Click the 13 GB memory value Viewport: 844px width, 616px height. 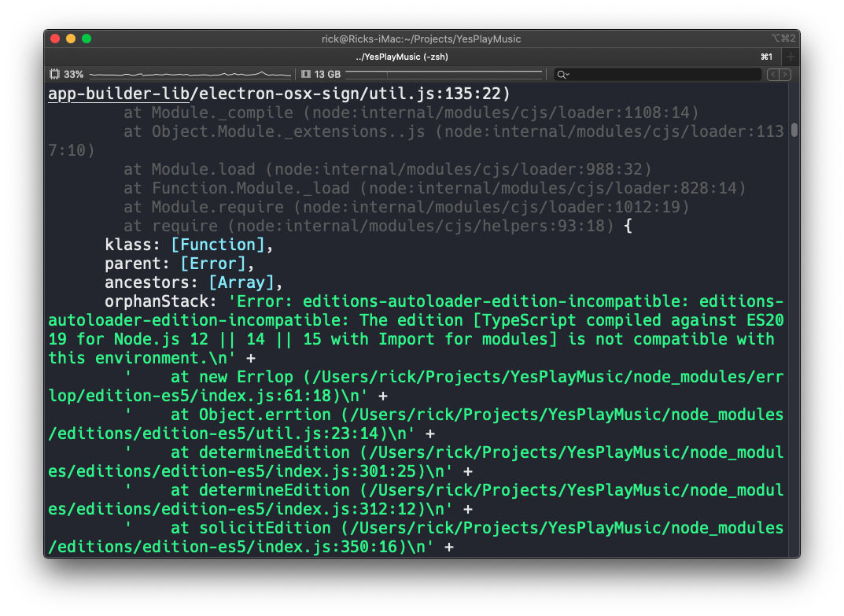(x=327, y=74)
